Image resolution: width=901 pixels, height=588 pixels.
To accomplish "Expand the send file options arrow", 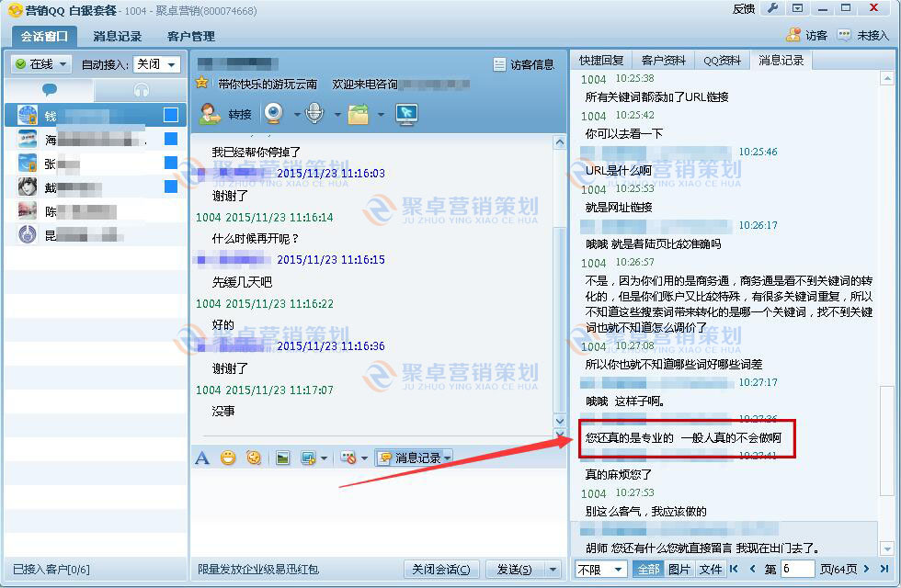I will click(x=381, y=114).
